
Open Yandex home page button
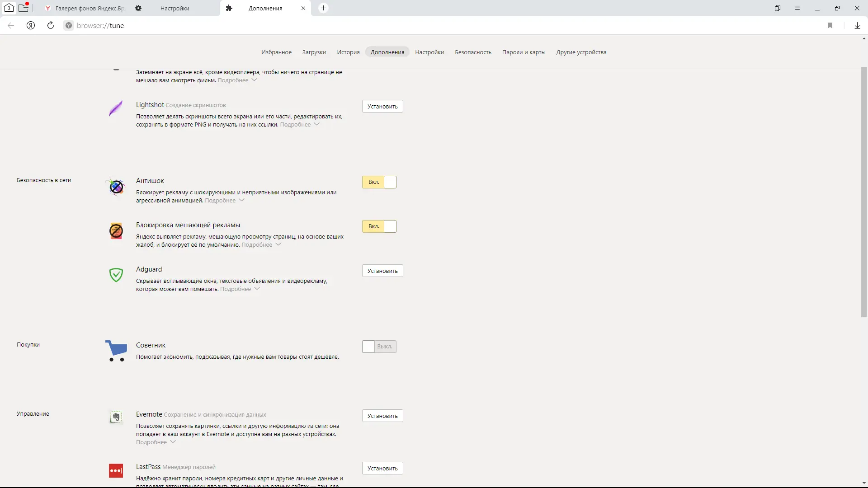pos(31,25)
